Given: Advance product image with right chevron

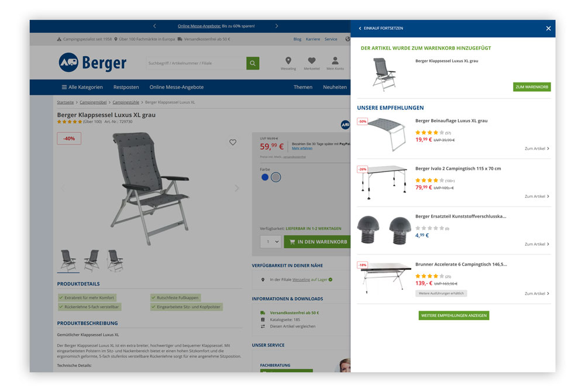Looking at the screenshot, I should (x=236, y=188).
